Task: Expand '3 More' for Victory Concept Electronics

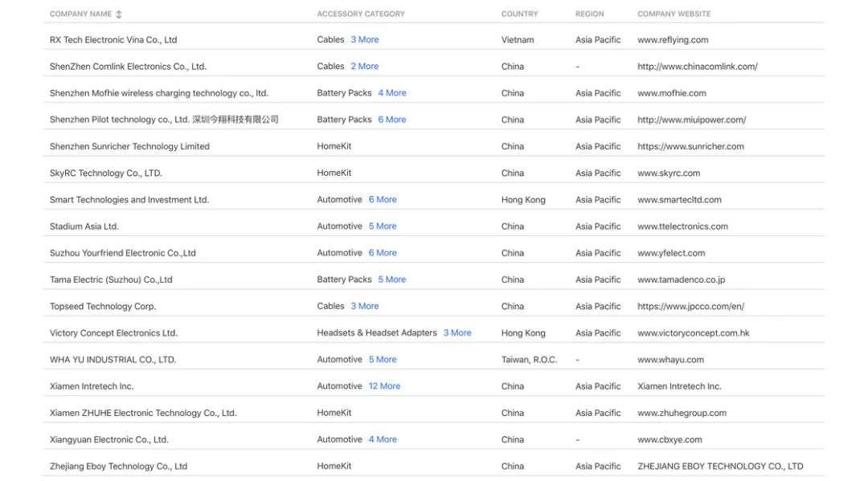Action: [x=457, y=333]
